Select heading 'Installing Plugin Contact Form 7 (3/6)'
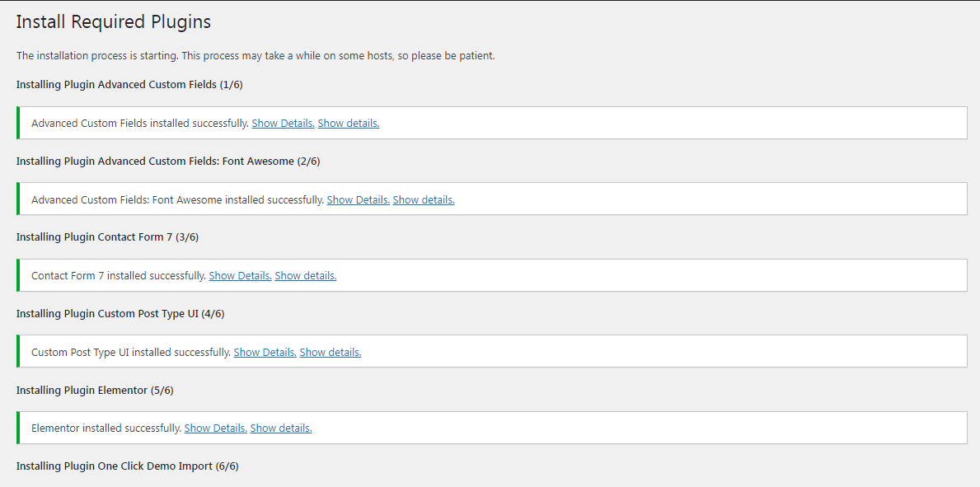 (x=107, y=237)
